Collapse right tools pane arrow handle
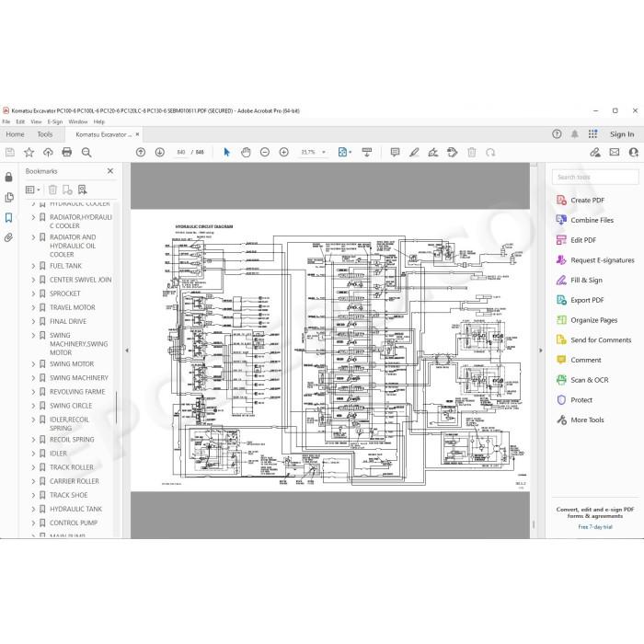This screenshot has height=644, width=644. click(541, 351)
